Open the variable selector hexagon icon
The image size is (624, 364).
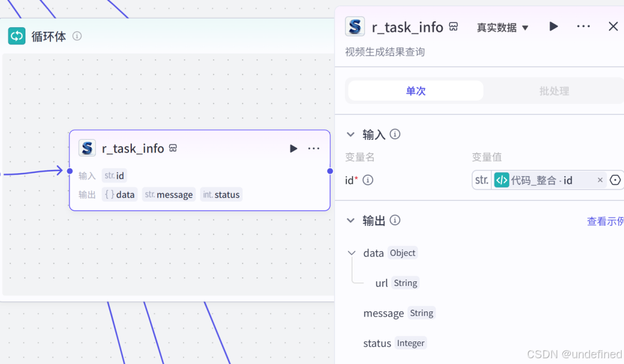point(615,180)
